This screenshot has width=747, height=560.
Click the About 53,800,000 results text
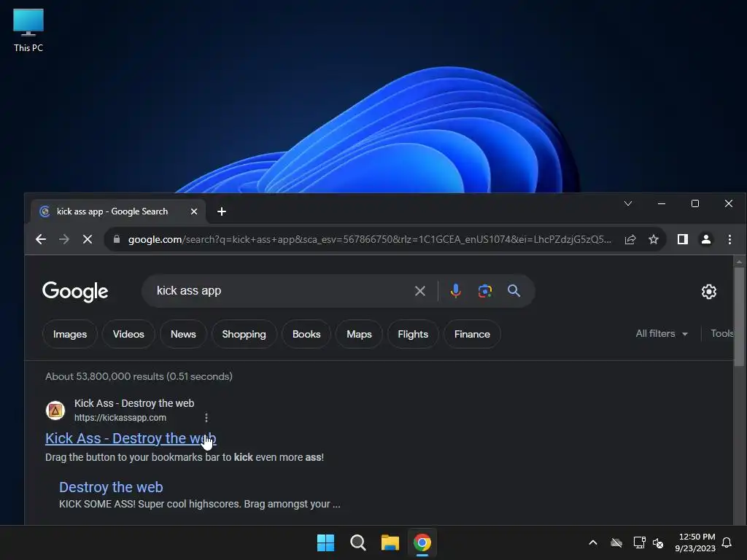(x=139, y=376)
